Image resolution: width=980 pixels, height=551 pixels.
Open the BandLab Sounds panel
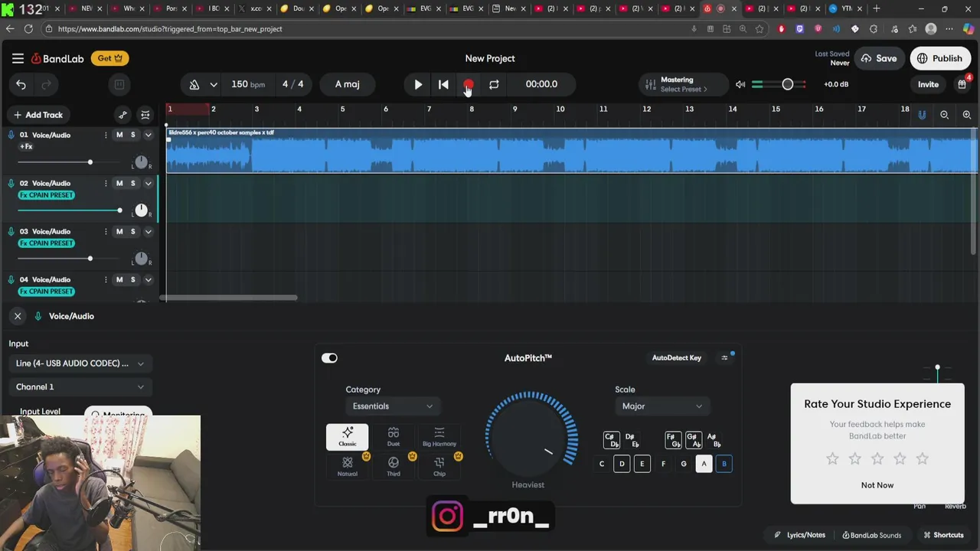coord(871,535)
